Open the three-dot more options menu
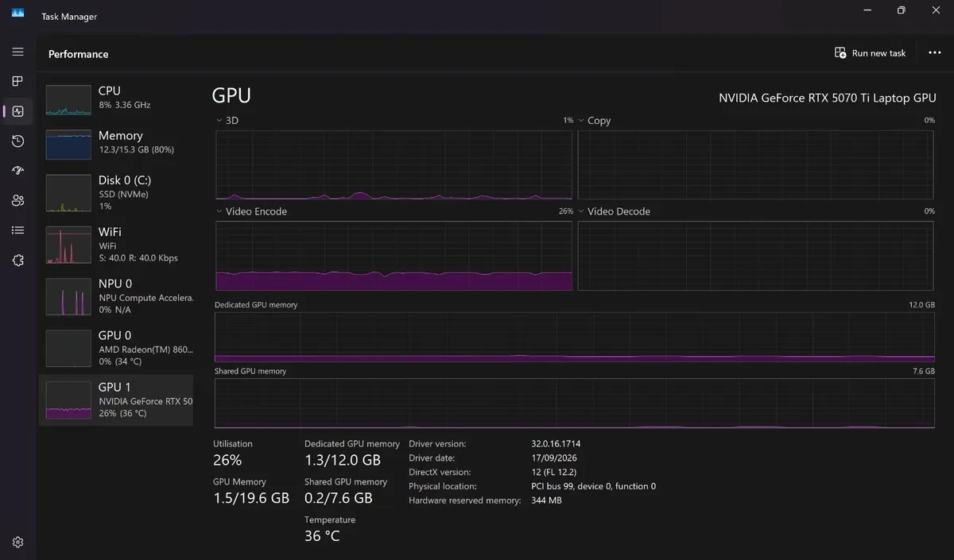The height and width of the screenshot is (560, 954). 935,53
